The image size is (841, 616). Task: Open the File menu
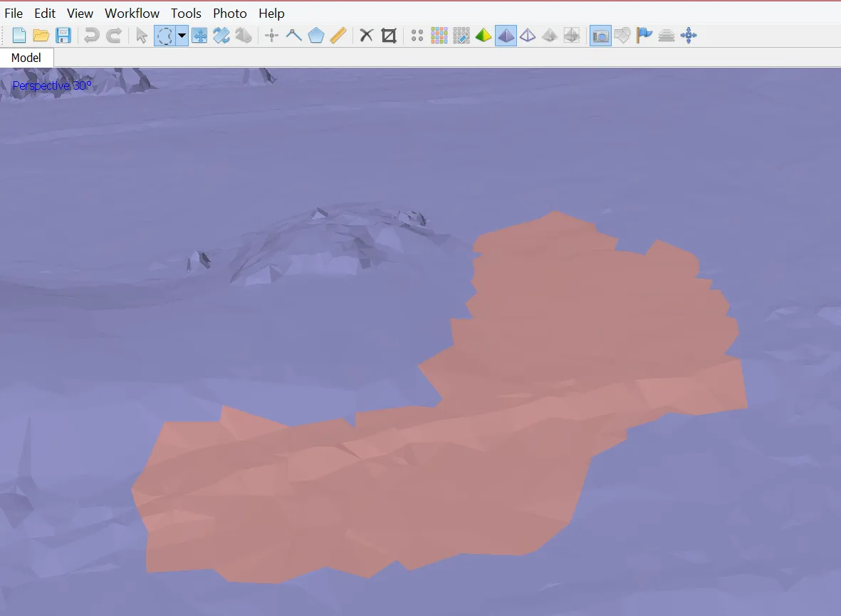point(14,14)
